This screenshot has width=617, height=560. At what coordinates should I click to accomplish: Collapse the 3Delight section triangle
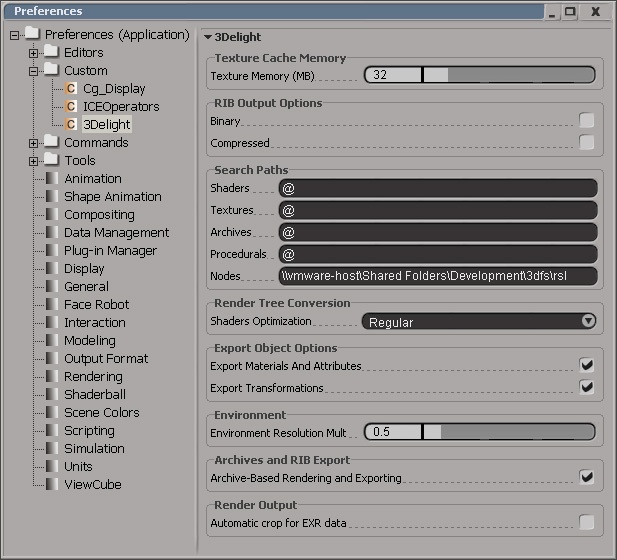208,37
